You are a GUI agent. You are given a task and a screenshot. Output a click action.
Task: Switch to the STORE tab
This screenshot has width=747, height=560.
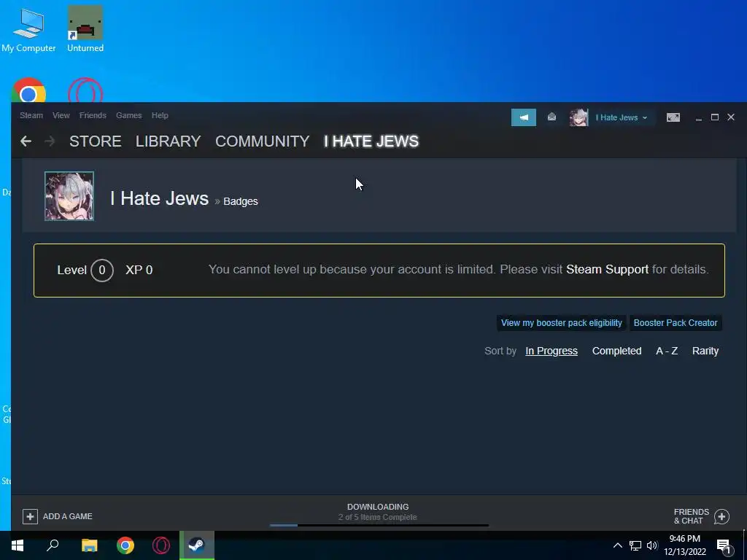[96, 141]
